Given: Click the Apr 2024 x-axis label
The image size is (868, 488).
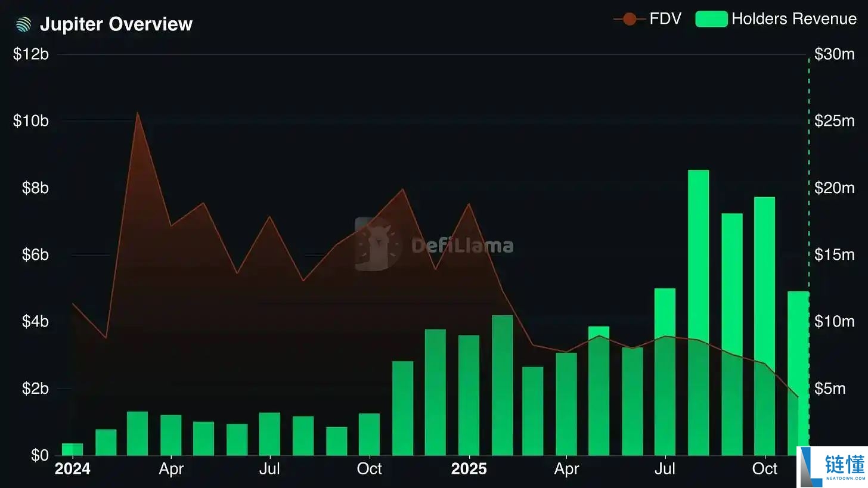Looking at the screenshot, I should (171, 469).
